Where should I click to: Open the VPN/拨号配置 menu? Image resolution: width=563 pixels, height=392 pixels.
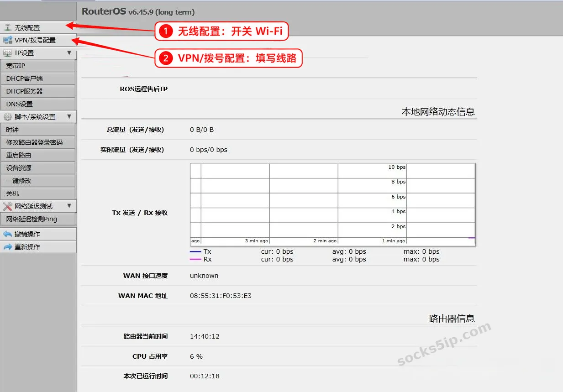point(38,40)
